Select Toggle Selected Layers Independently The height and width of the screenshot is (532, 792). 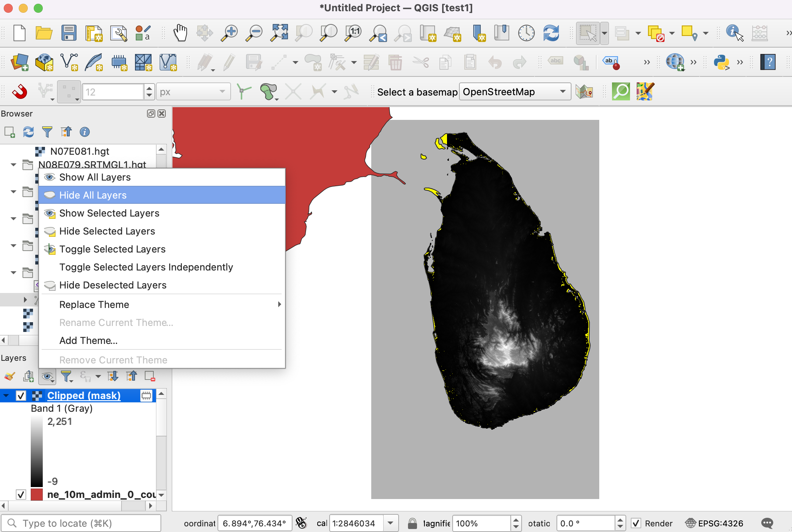point(146,267)
